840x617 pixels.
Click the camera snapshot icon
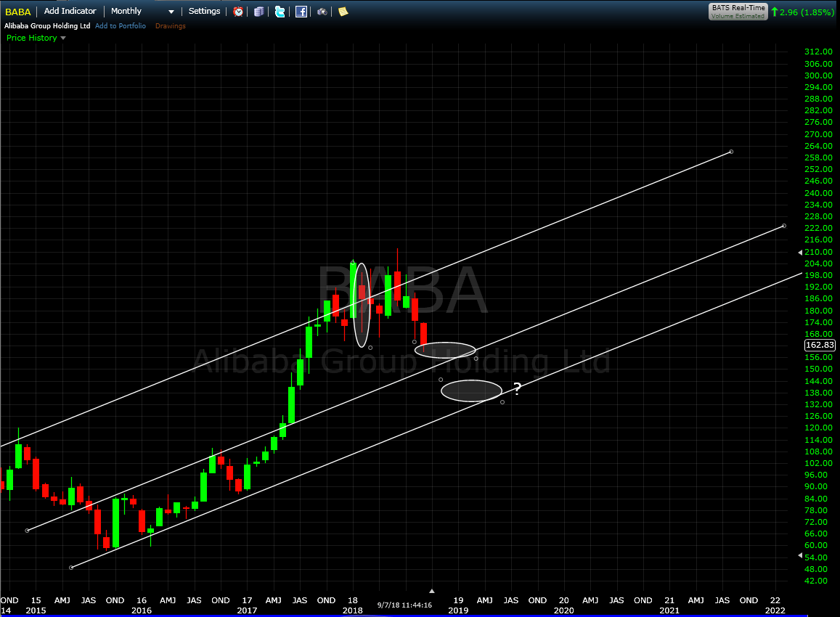coord(322,11)
